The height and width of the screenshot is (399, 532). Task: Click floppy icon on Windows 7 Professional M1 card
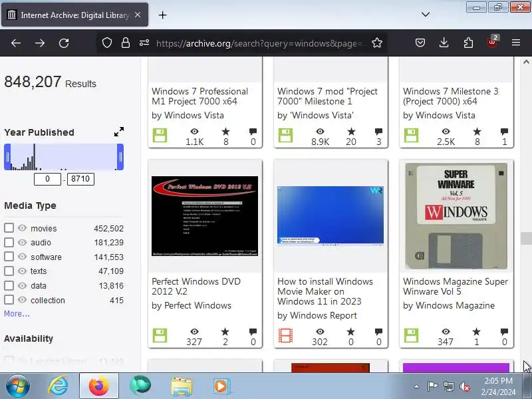pyautogui.click(x=160, y=135)
